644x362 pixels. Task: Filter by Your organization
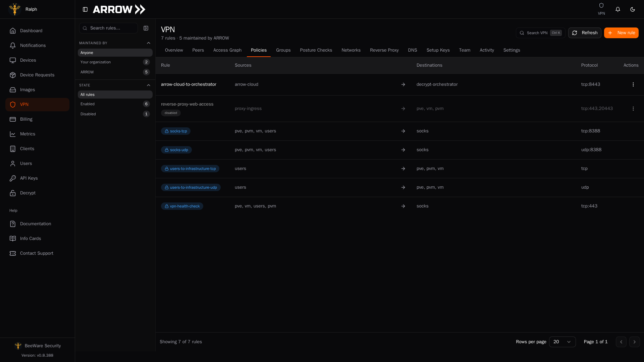115,62
